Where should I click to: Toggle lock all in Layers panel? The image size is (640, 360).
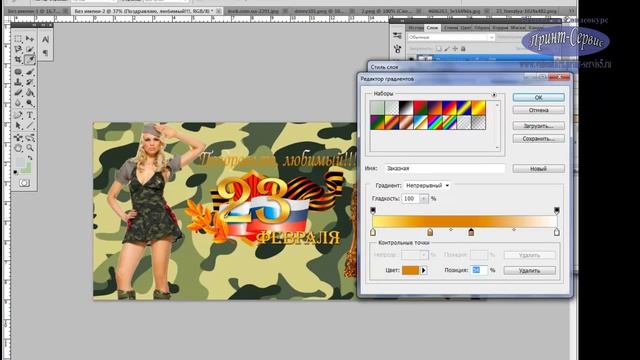(463, 49)
